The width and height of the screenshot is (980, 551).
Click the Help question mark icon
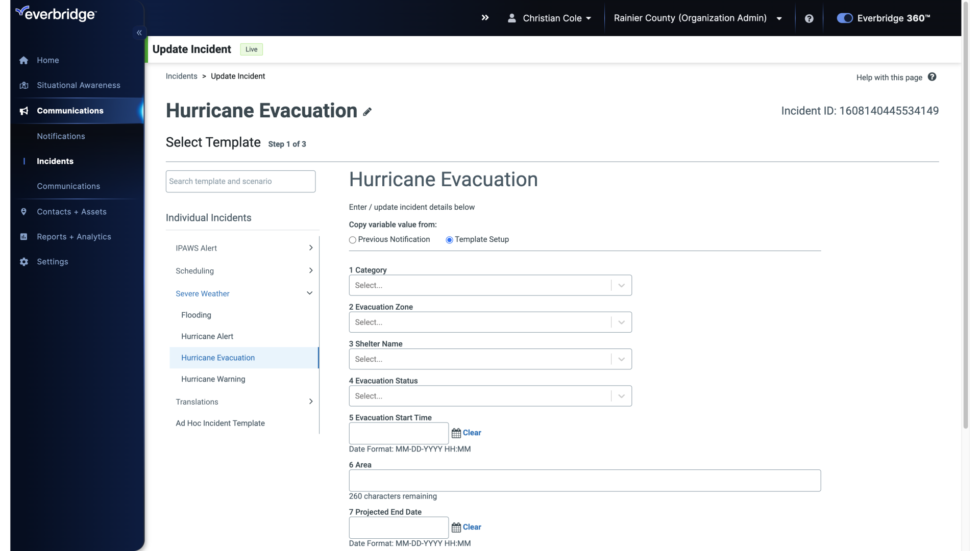(x=809, y=18)
